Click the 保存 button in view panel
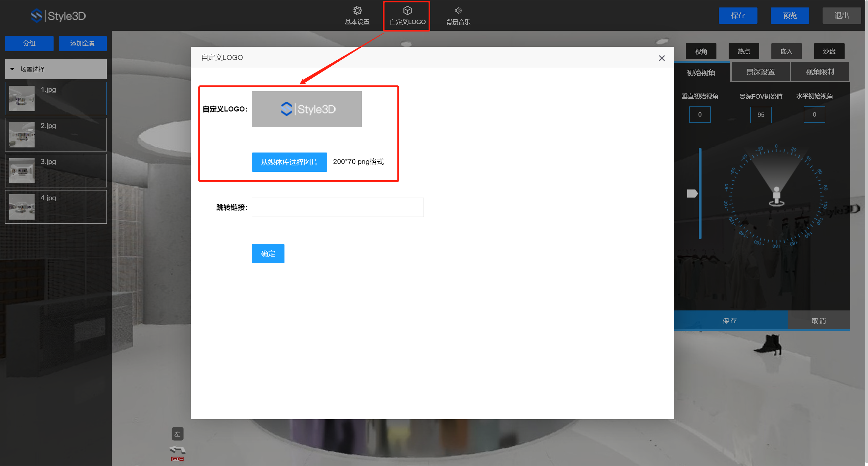Viewport: 868px width, 466px height. [730, 321]
